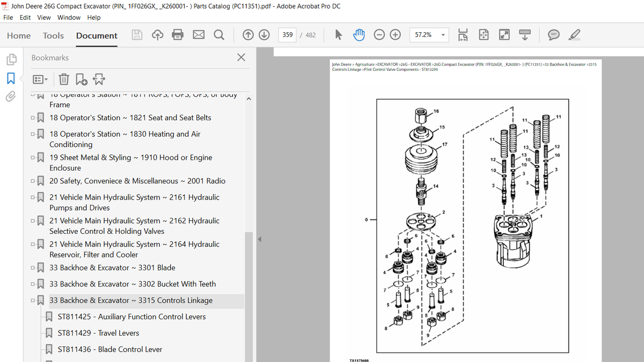This screenshot has height=362, width=644.
Task: Click the Save file icon
Action: pyautogui.click(x=137, y=35)
